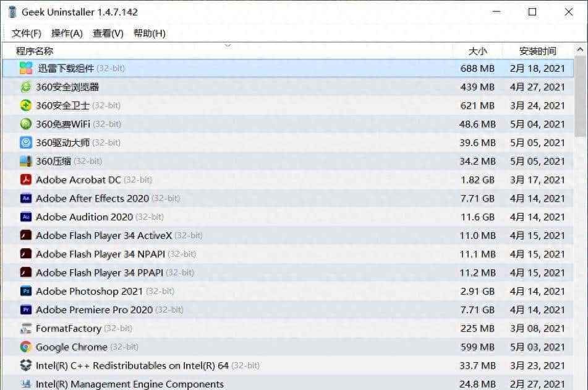Select the FormatFactory entry name

click(x=69, y=329)
